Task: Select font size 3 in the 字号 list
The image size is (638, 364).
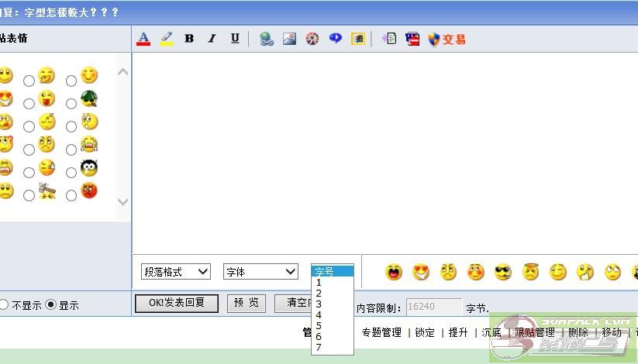Action: point(319,304)
